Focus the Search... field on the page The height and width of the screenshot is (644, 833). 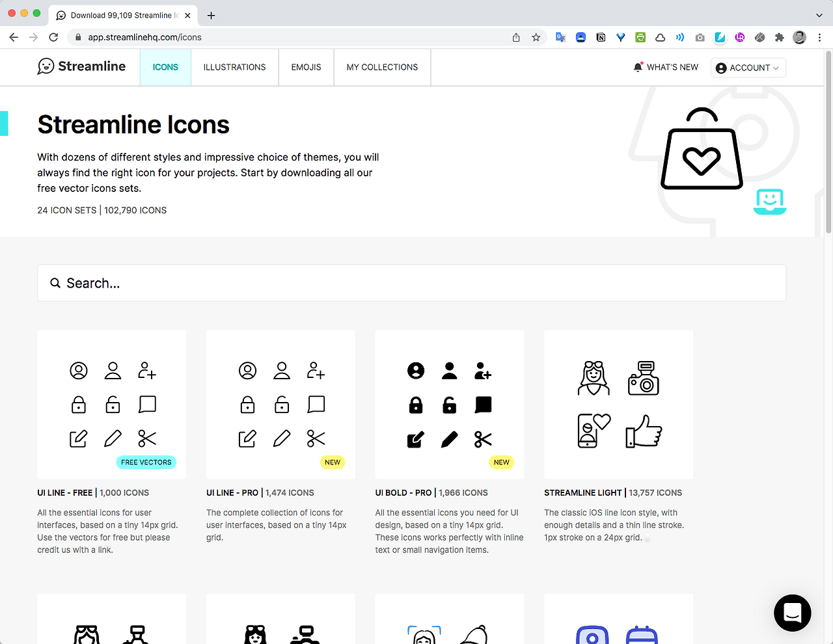pos(411,283)
